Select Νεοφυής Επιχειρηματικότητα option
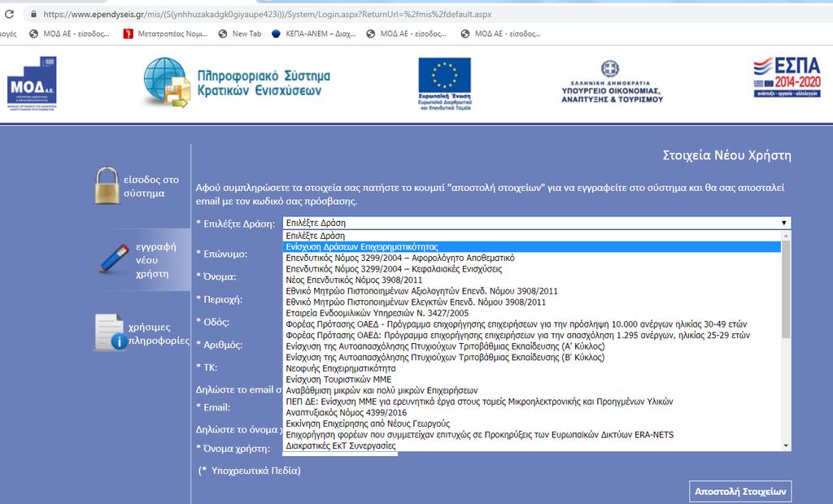 coord(532,368)
